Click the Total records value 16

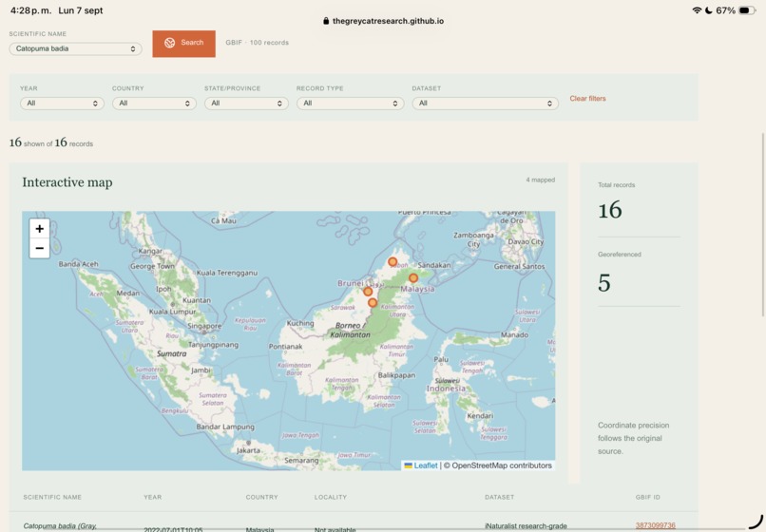(610, 210)
